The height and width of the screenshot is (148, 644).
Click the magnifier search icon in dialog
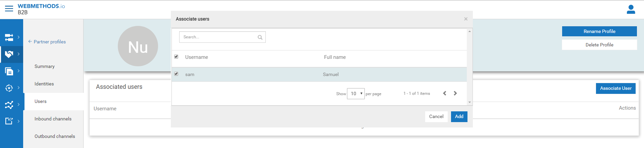(x=260, y=37)
